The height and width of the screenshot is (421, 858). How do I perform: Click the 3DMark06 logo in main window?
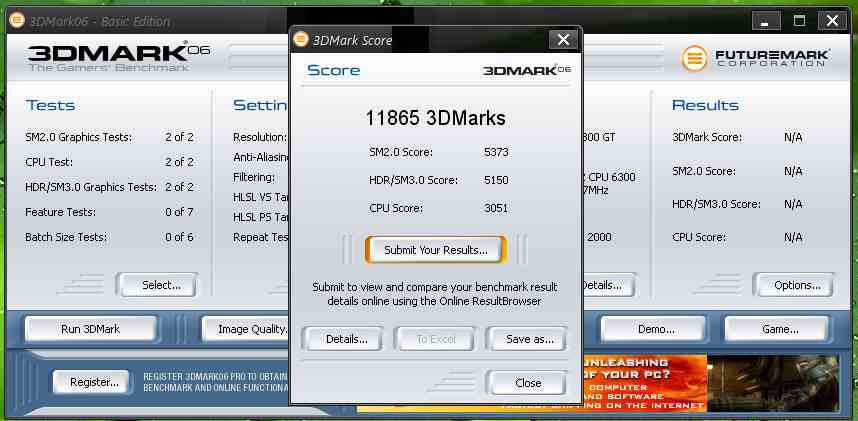(119, 57)
